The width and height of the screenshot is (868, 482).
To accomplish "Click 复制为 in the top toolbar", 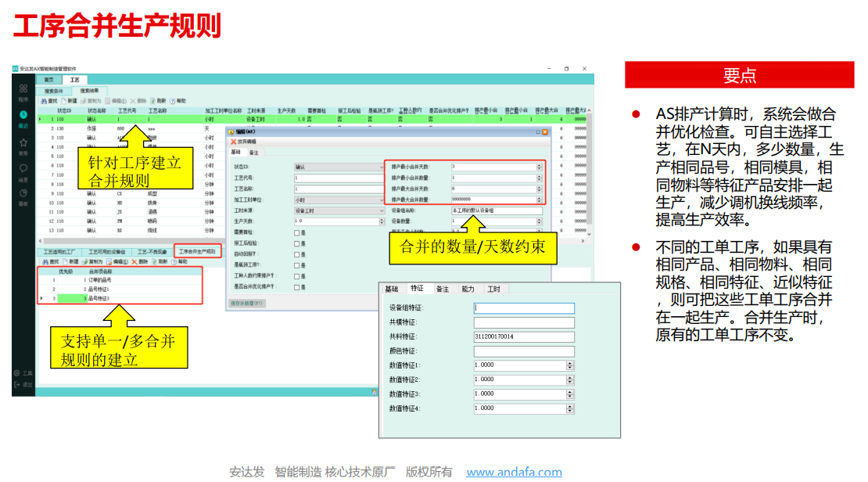I will pos(91,102).
